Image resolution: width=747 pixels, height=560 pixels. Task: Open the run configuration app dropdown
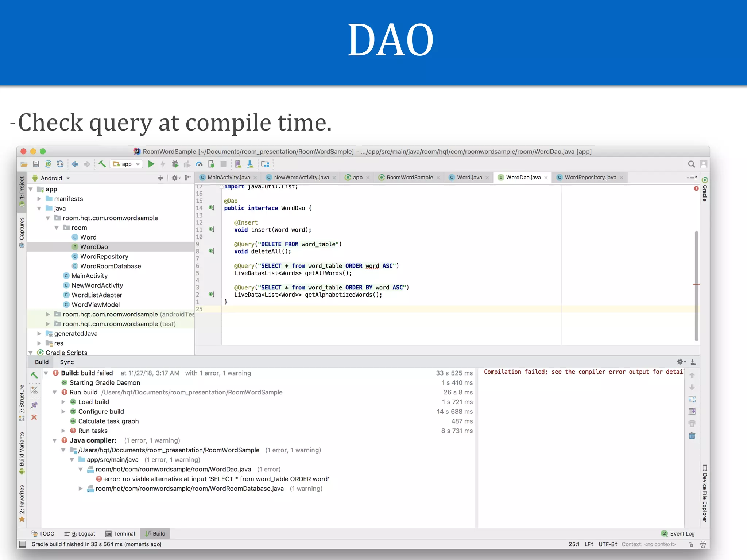coord(127,164)
